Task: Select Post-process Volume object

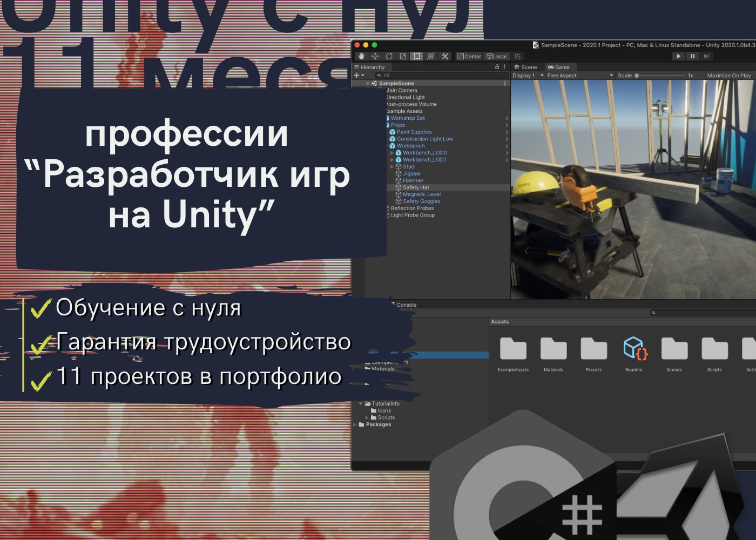Action: (x=411, y=104)
